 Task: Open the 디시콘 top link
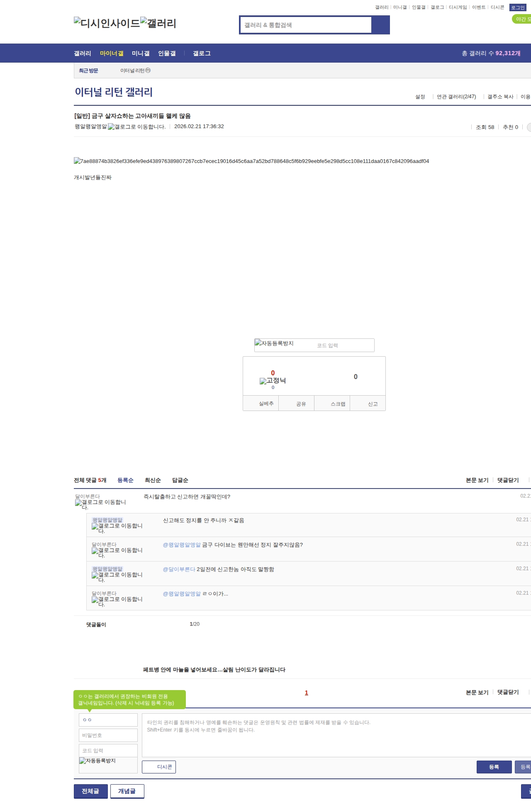point(497,7)
